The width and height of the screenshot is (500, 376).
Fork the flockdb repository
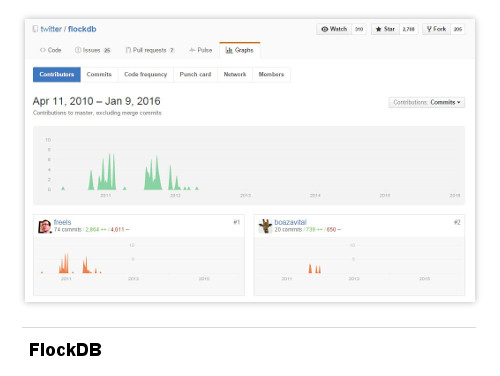[437, 29]
